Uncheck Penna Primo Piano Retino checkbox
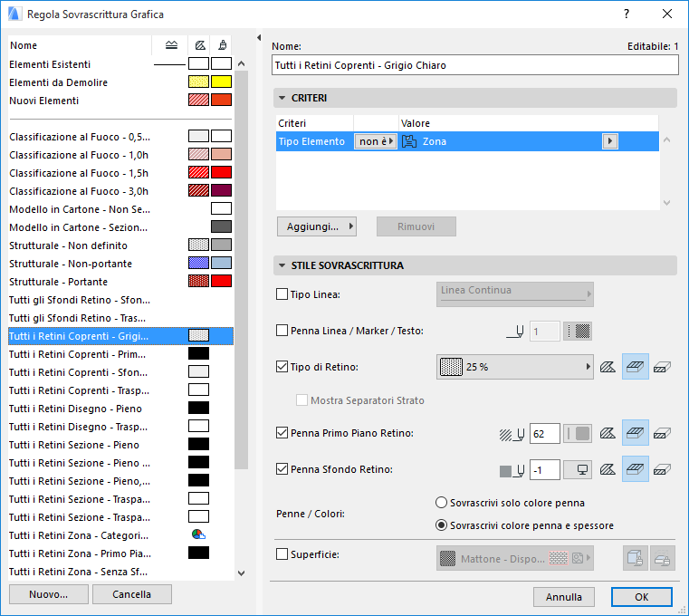689x616 pixels. pos(282,433)
